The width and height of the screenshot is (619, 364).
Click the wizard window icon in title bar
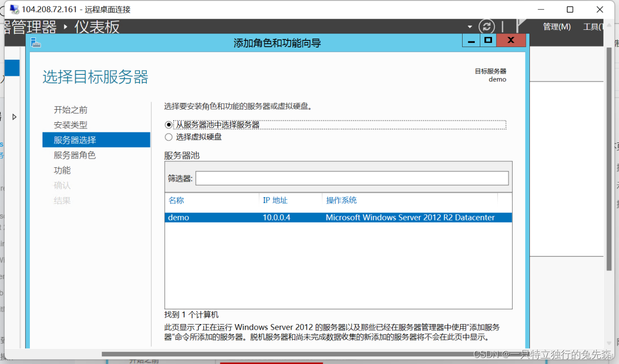pyautogui.click(x=35, y=42)
